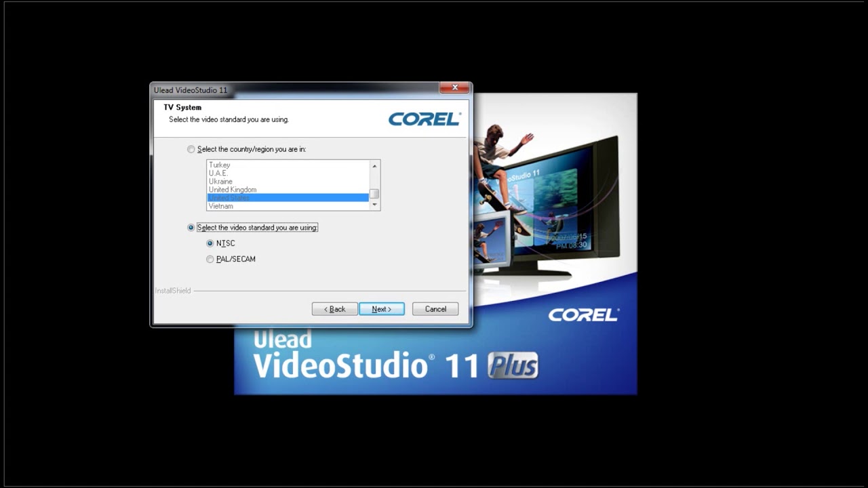Pick the highlighted United States entry
868x488 pixels.
tap(288, 197)
